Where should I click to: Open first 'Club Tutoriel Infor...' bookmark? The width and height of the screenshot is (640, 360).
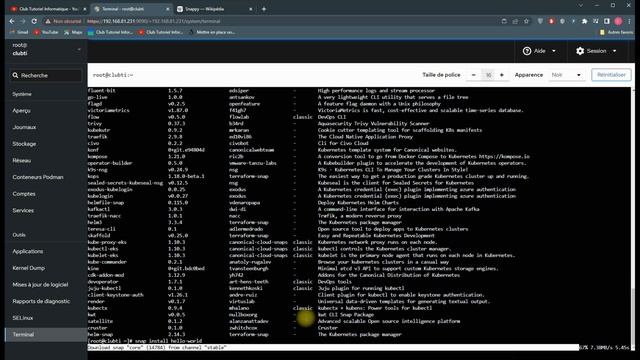click(x=111, y=32)
